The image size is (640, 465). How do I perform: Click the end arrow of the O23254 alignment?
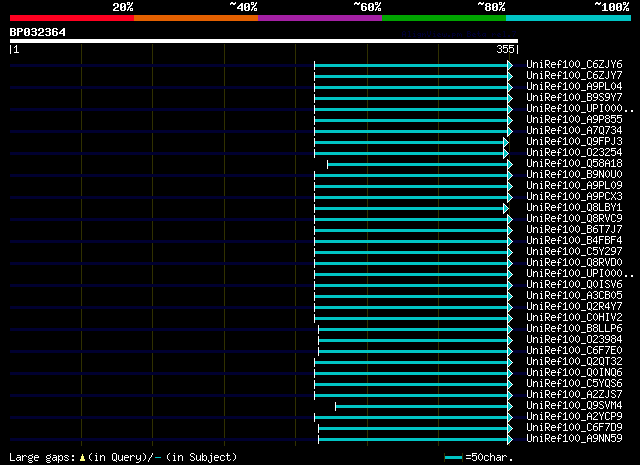point(506,154)
